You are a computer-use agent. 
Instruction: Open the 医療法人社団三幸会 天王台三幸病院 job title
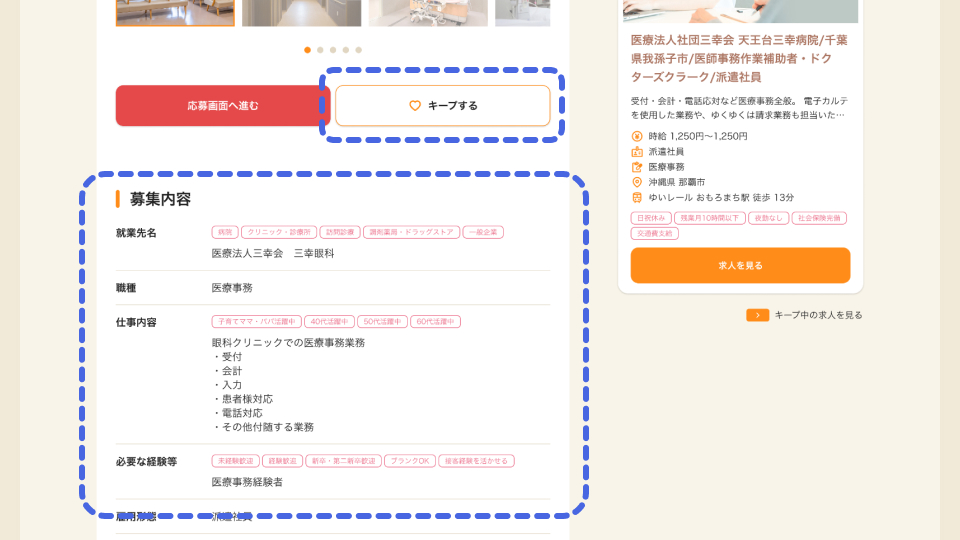point(739,58)
